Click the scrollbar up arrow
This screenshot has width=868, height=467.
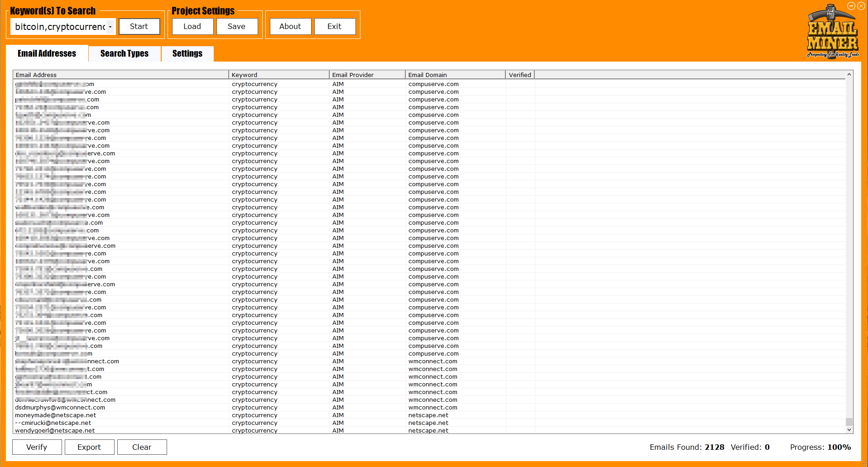pyautogui.click(x=849, y=74)
